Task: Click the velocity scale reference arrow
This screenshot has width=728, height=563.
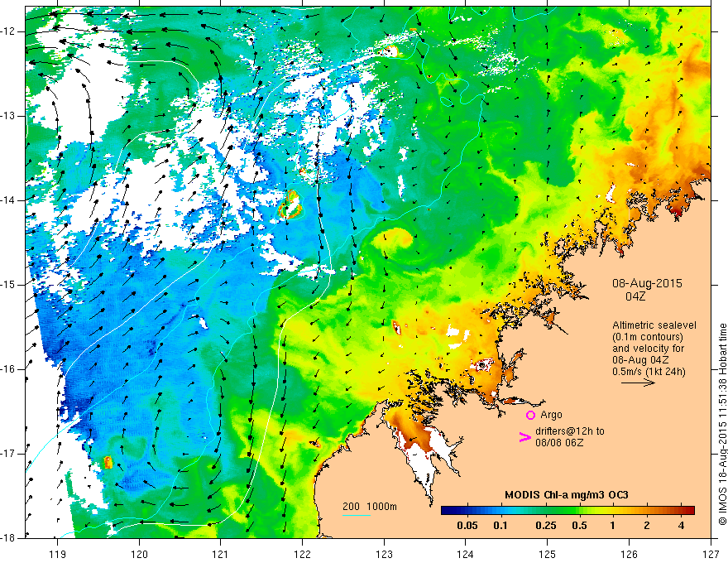Action: (x=638, y=383)
